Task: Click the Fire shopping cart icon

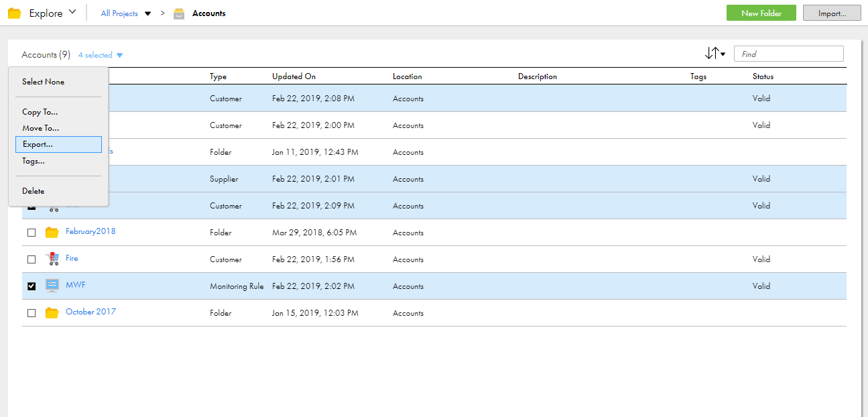Action: pyautogui.click(x=52, y=259)
